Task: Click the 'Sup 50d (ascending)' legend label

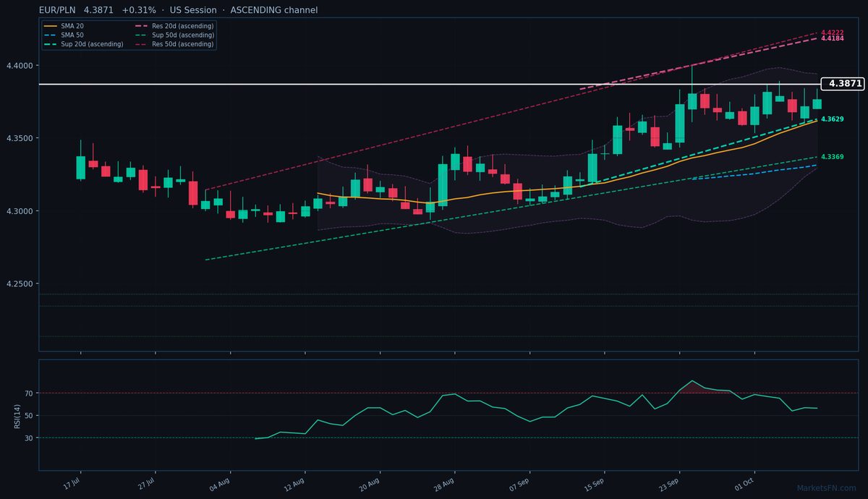Action: [x=184, y=35]
